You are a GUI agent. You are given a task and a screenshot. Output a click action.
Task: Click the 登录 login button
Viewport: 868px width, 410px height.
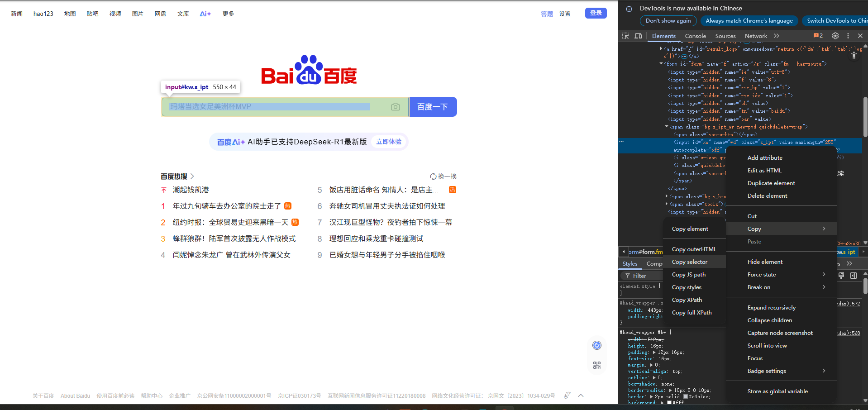click(x=596, y=13)
